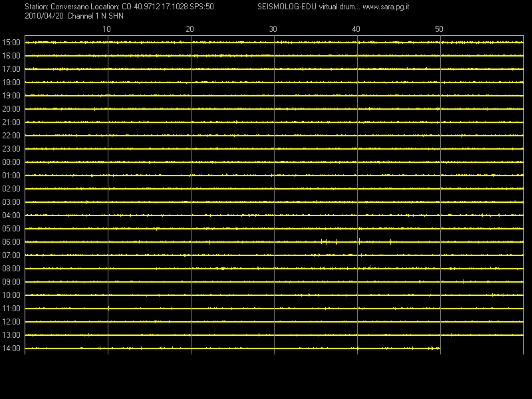This screenshot has height=399, width=532.
Task: Click the 15:00 hour label
Action: click(x=11, y=43)
